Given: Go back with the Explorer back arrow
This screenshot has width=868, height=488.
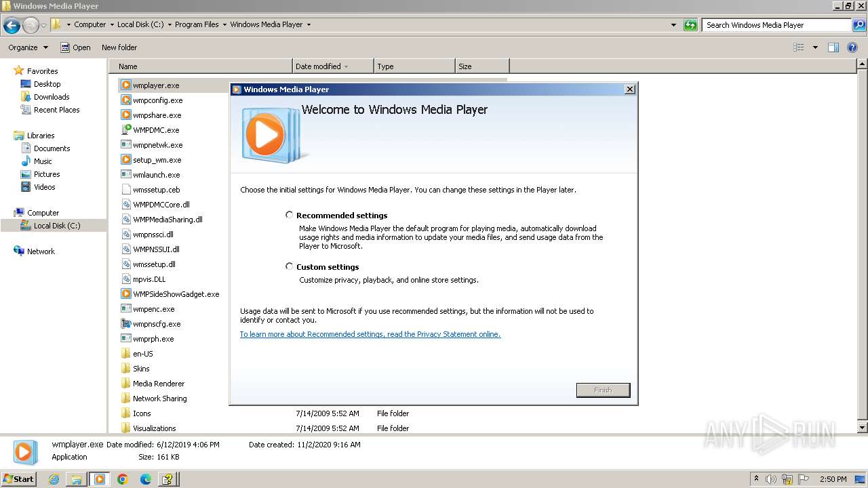Looking at the screenshot, I should coord(12,25).
